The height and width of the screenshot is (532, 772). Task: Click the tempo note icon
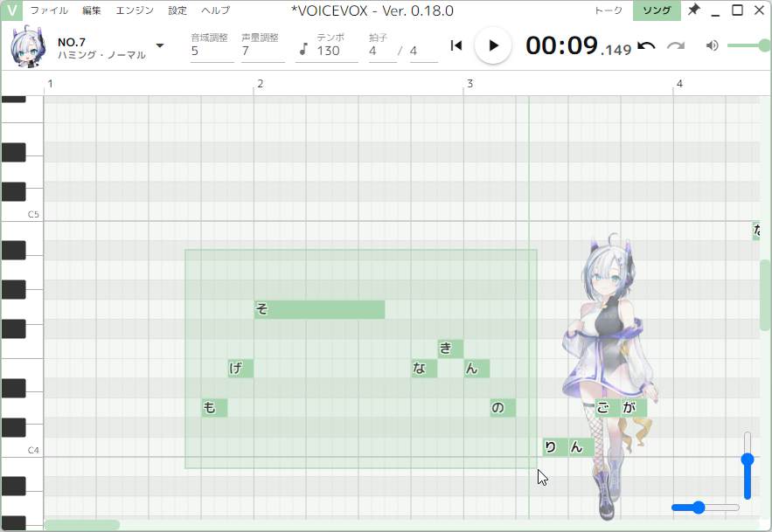[x=303, y=49]
